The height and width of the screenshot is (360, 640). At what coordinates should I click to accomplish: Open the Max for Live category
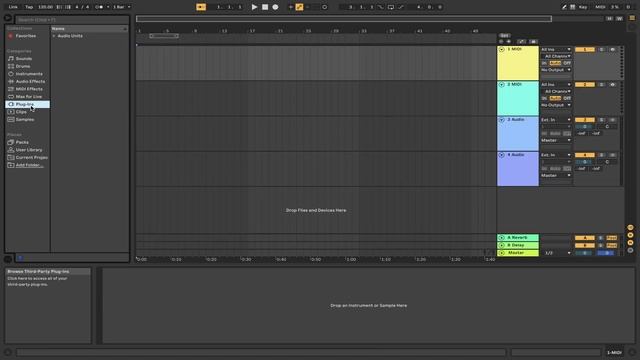[29, 97]
